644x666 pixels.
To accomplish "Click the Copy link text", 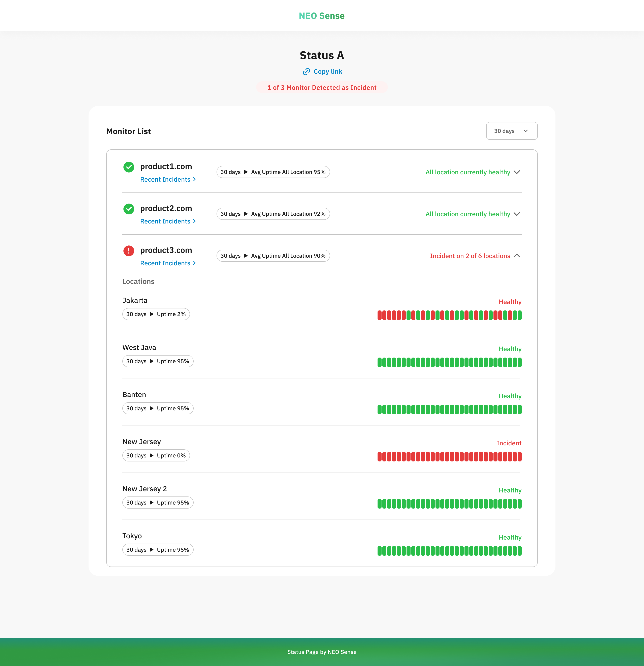I will [327, 72].
